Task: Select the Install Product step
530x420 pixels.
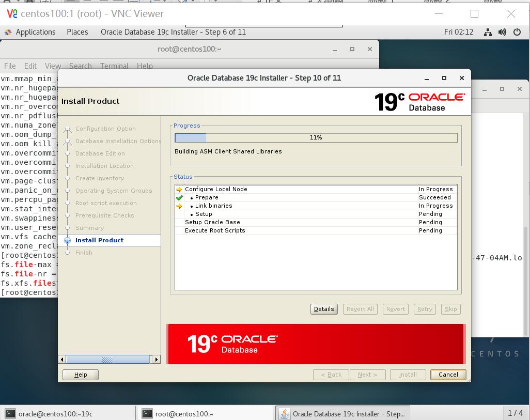Action: pyautogui.click(x=99, y=240)
